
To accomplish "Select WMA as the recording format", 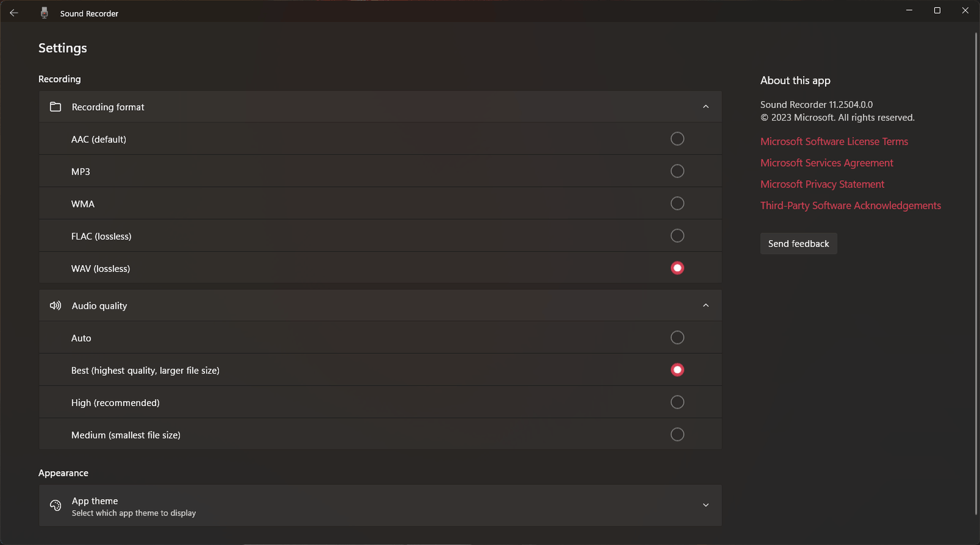I will [x=677, y=203].
